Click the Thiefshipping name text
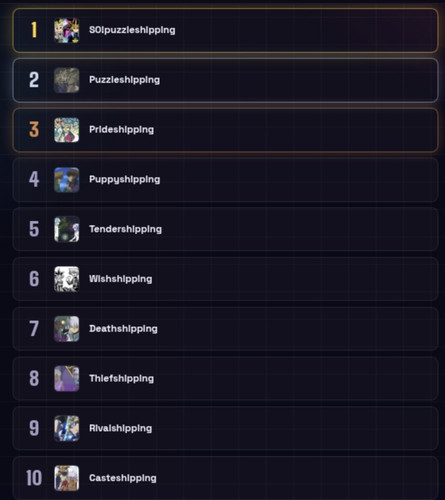Viewport: 445px width, 500px height. [121, 379]
